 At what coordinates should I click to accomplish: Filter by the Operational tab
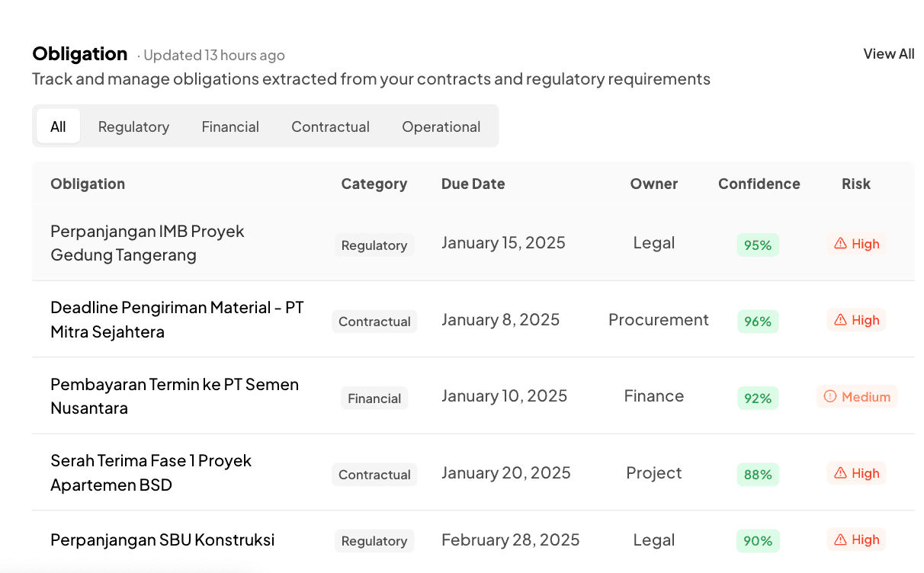point(441,126)
